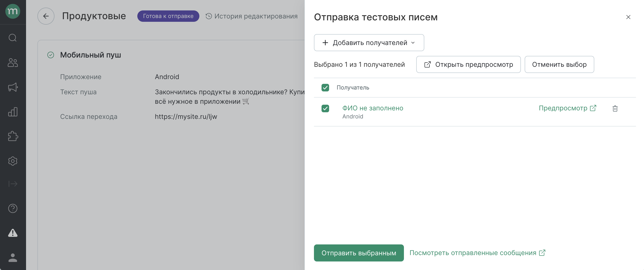Open the integrations puzzle piece icon

[13, 136]
